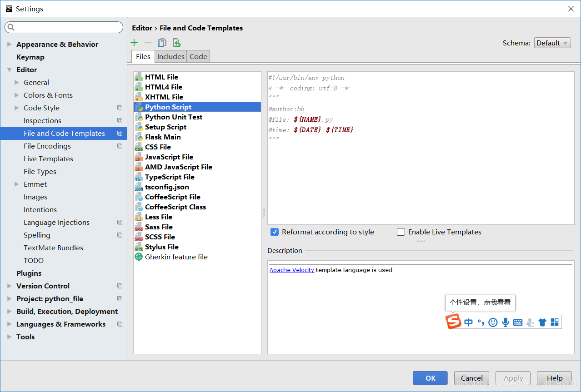The image size is (581, 392).
Task: Open the Schema Default dropdown
Action: (x=552, y=43)
